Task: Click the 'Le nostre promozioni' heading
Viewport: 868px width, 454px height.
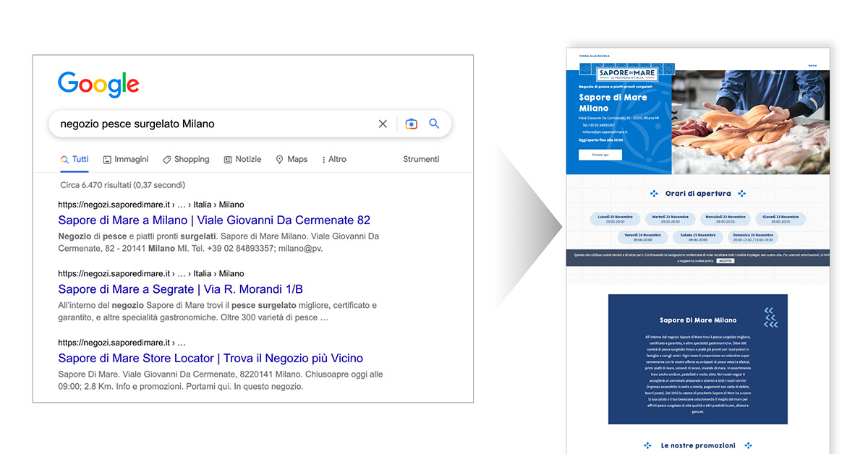Action: coord(698,445)
